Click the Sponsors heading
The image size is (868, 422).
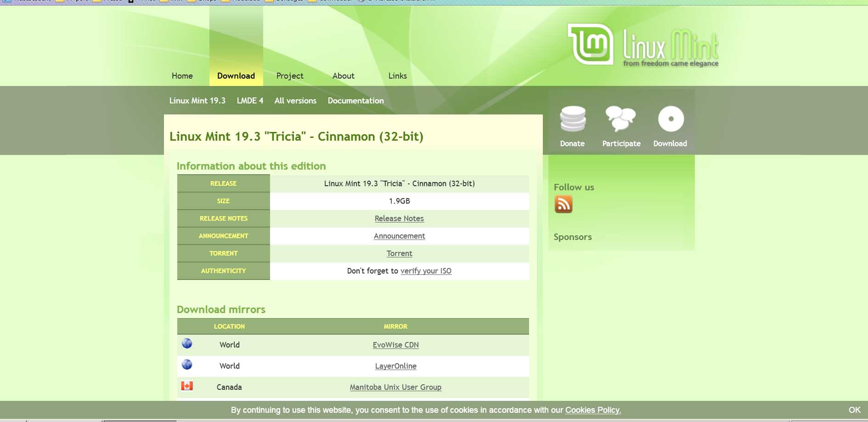[x=573, y=237]
